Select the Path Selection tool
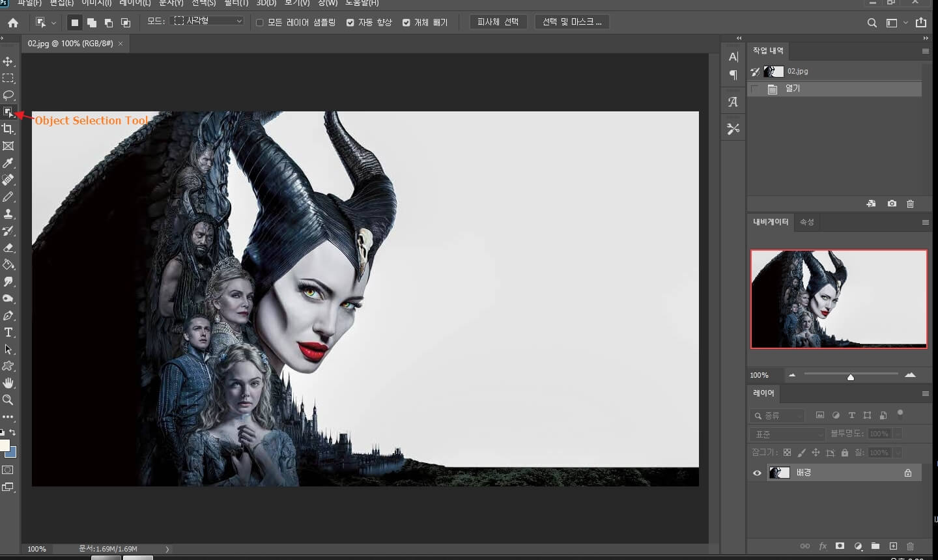The height and width of the screenshot is (560, 938). click(8, 349)
